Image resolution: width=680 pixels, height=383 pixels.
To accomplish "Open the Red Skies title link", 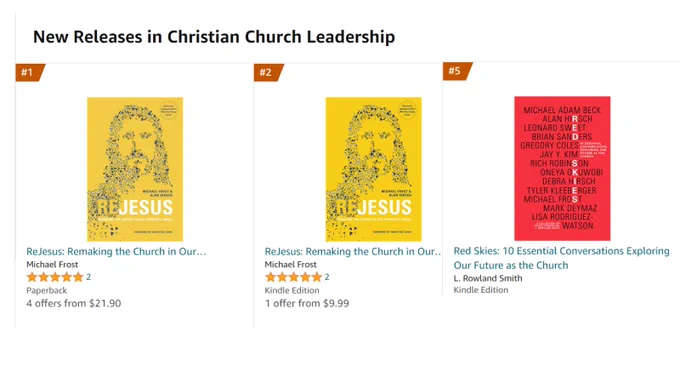I will pyautogui.click(x=562, y=258).
